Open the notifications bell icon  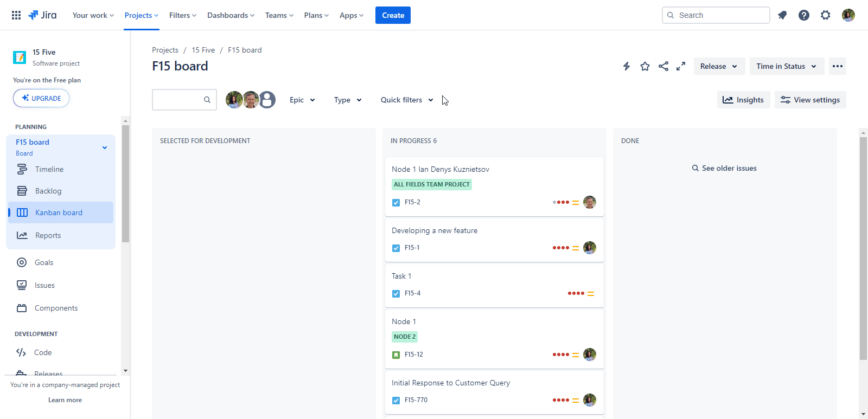(x=782, y=15)
